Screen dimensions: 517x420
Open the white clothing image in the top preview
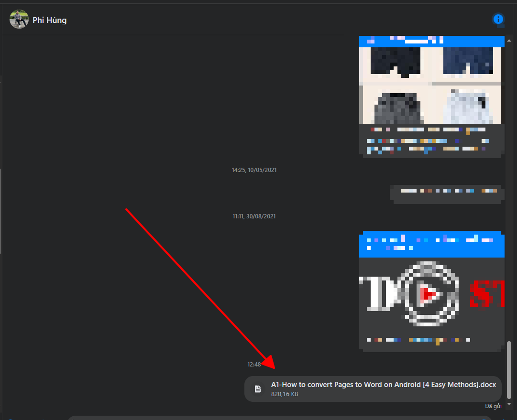(x=467, y=106)
